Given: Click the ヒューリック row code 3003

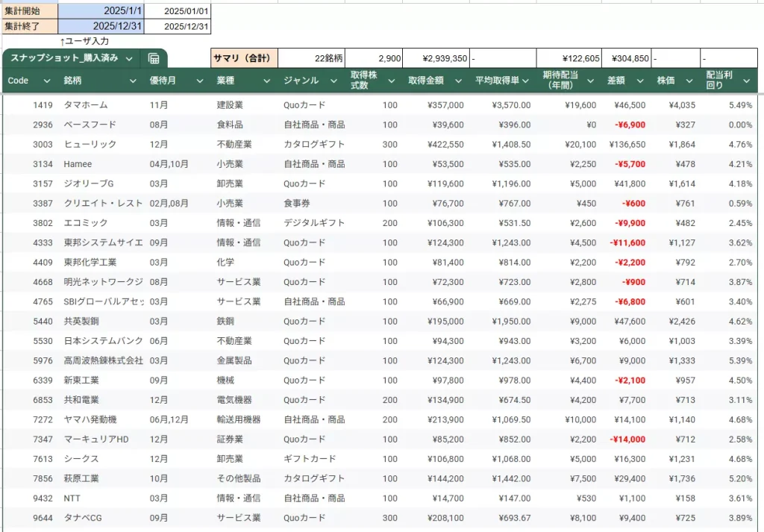Looking at the screenshot, I should click(43, 144).
